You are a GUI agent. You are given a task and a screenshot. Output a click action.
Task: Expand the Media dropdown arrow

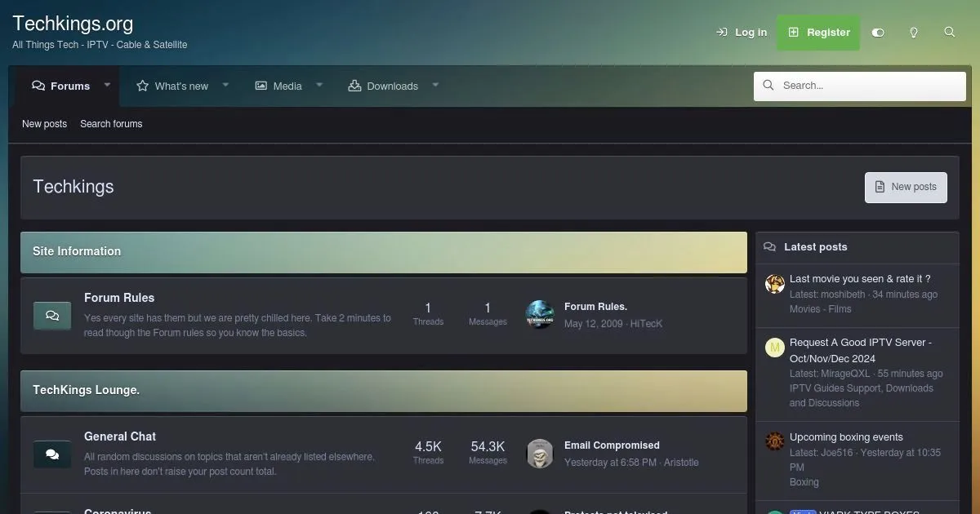point(319,85)
